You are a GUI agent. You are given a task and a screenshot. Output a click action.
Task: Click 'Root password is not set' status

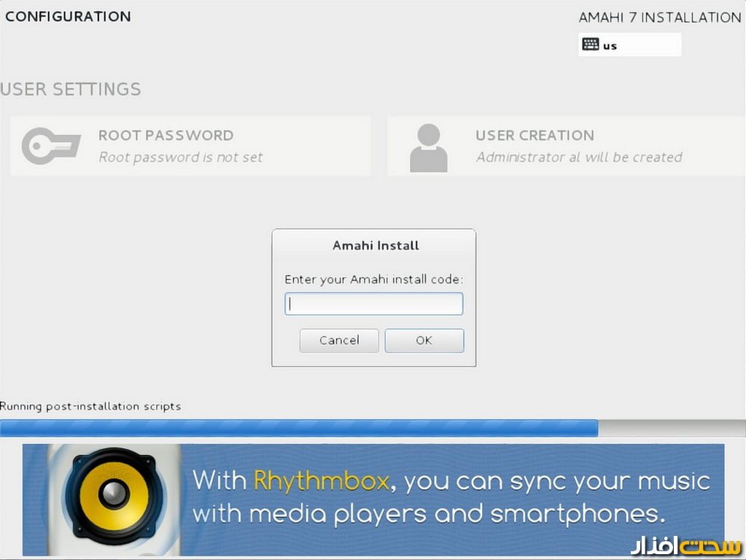coord(180,157)
